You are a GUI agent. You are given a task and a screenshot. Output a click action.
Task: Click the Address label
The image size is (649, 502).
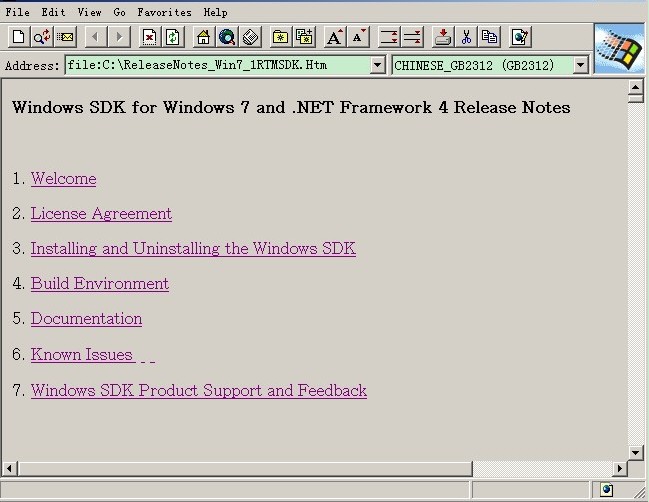click(32, 66)
